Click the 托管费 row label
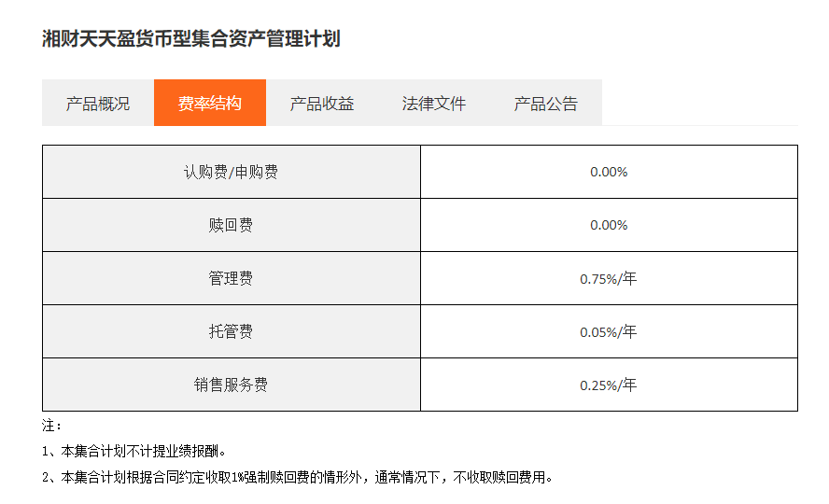 click(x=231, y=331)
